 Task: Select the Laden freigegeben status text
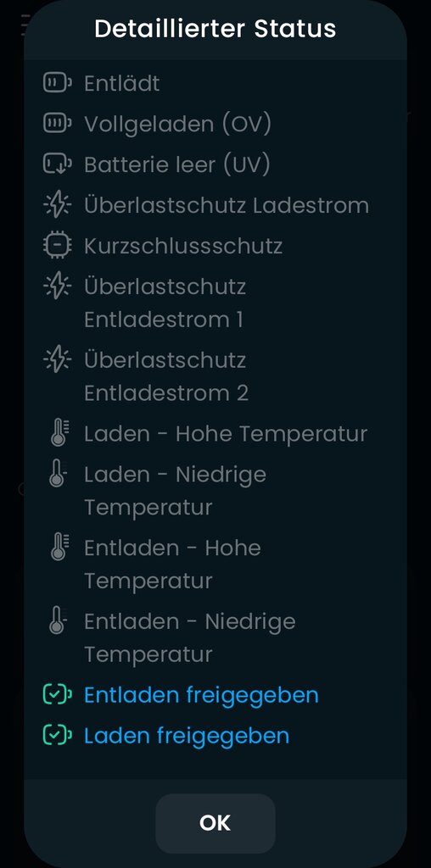point(187,736)
